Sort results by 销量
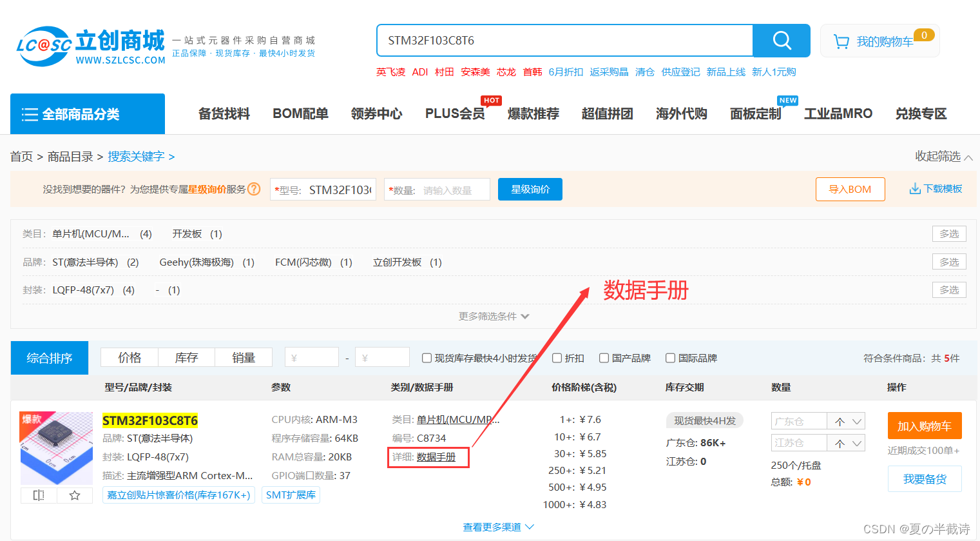 [x=244, y=357]
